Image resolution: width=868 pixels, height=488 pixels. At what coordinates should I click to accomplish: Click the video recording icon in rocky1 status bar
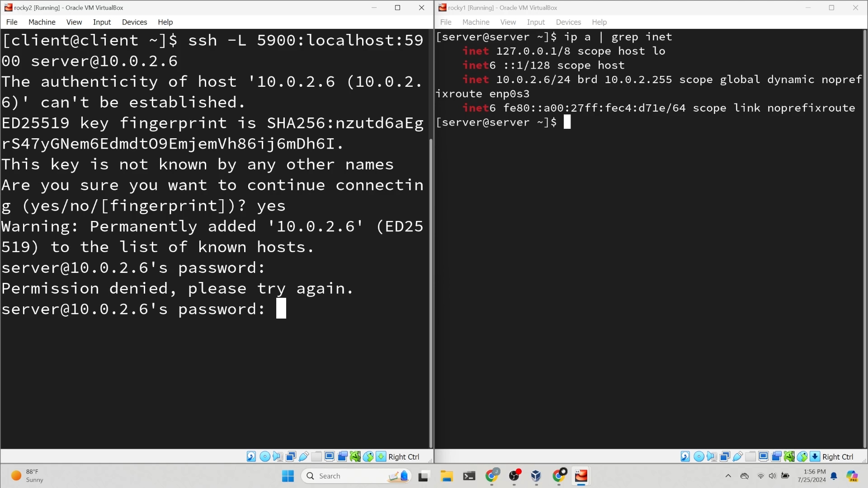[776, 456]
